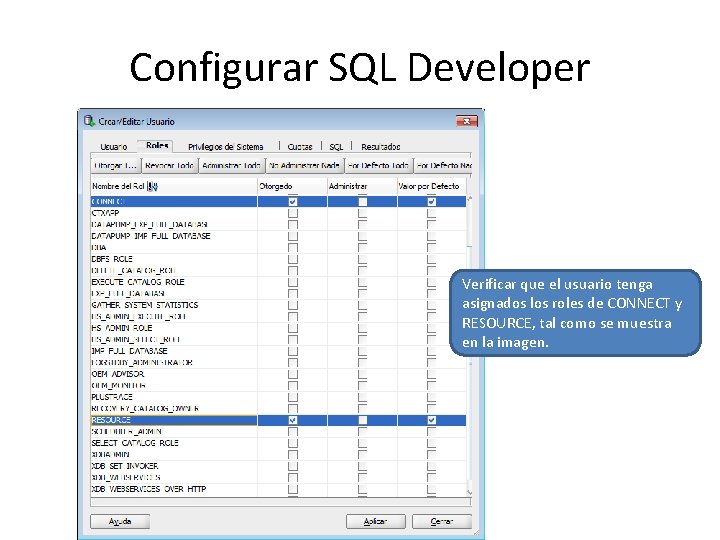The height and width of the screenshot is (540, 720).
Task: Check Otorgado for the CTXAPP role
Action: 292,213
